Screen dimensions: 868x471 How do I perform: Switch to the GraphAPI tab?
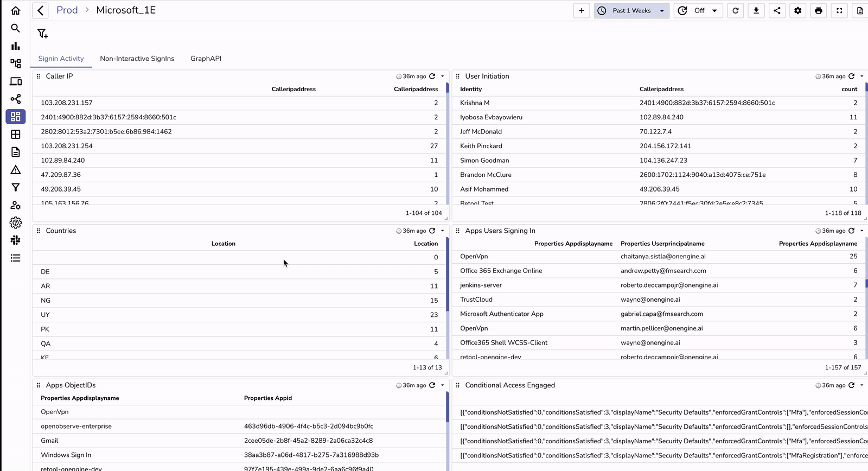tap(206, 59)
